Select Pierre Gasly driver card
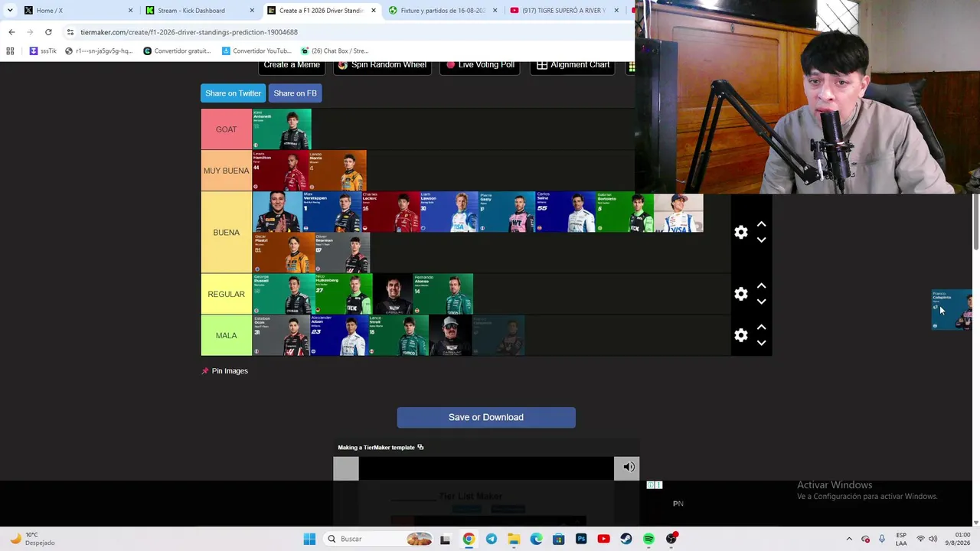The height and width of the screenshot is (551, 980). coord(507,212)
